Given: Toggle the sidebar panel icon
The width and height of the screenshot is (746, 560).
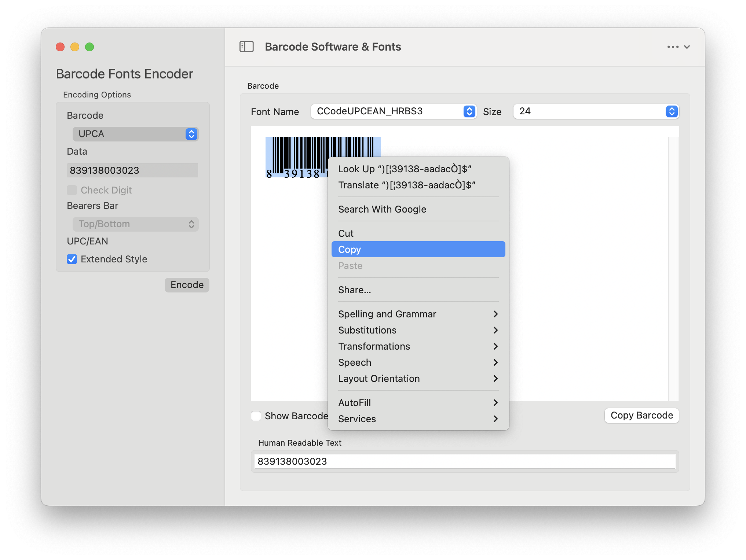Looking at the screenshot, I should [246, 47].
